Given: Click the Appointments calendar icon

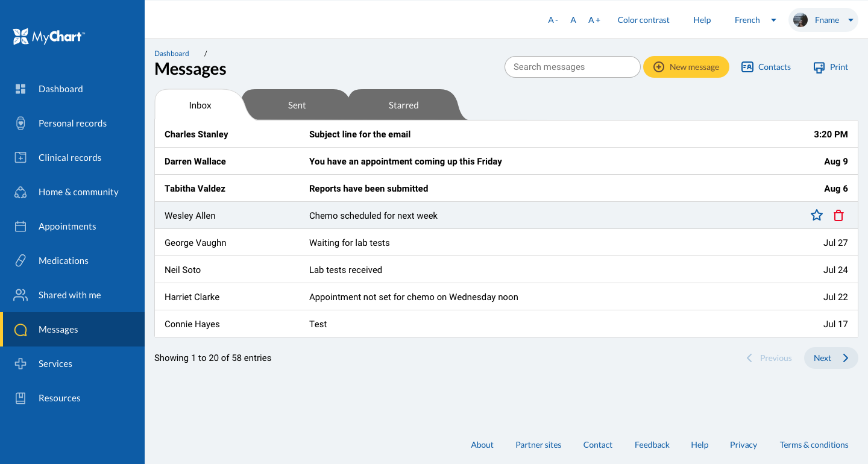Looking at the screenshot, I should pos(20,227).
